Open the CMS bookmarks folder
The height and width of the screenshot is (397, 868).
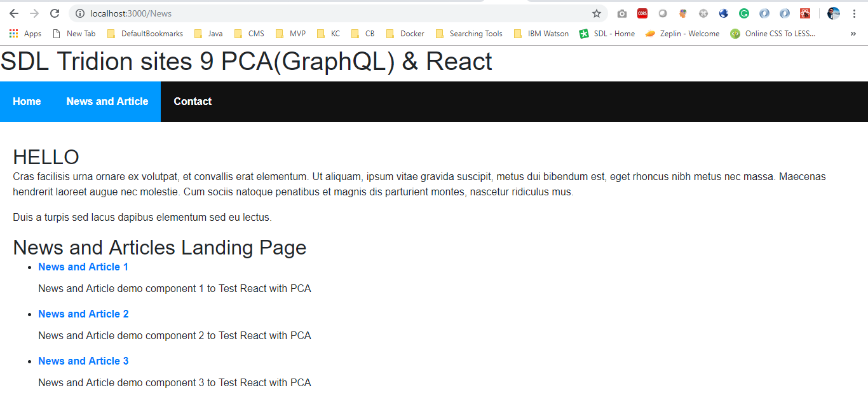(x=249, y=34)
